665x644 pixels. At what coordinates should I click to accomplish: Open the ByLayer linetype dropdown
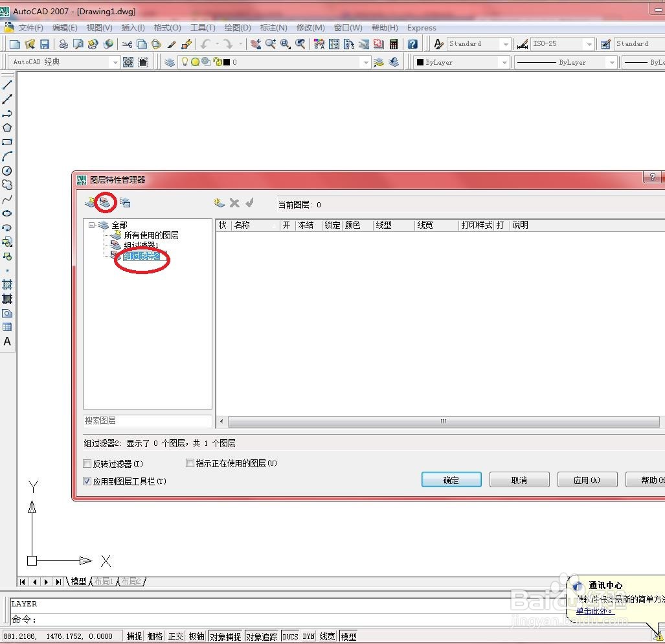(611, 62)
